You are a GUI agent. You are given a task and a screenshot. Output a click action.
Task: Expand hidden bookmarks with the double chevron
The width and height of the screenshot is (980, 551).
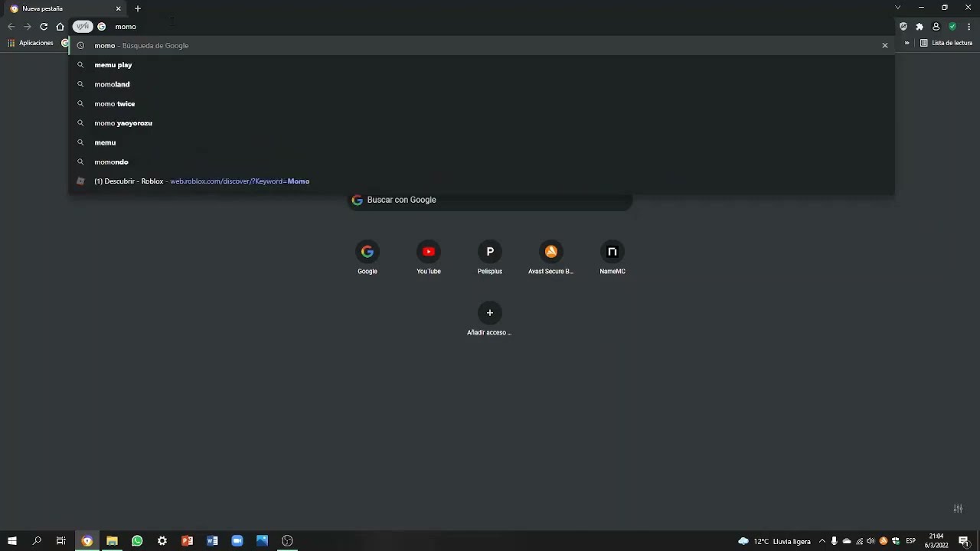click(x=907, y=43)
